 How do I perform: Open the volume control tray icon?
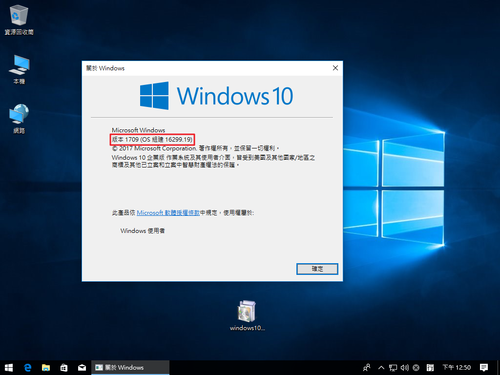click(404, 367)
